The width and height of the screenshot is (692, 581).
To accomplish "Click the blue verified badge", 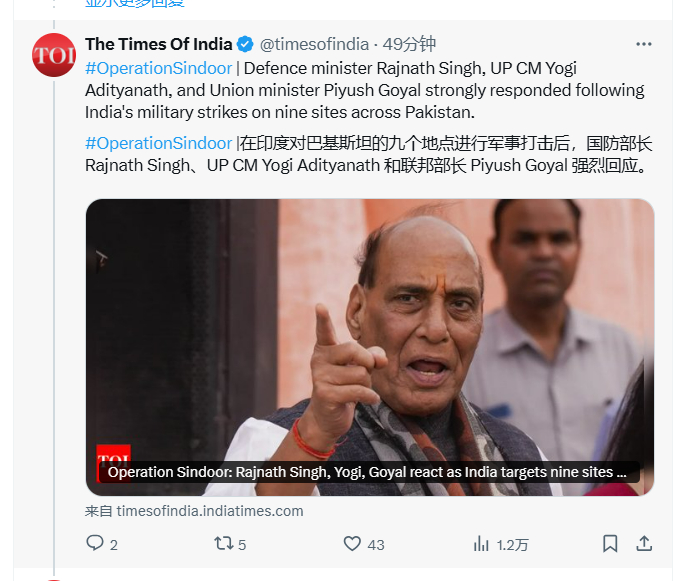I will click(x=245, y=44).
